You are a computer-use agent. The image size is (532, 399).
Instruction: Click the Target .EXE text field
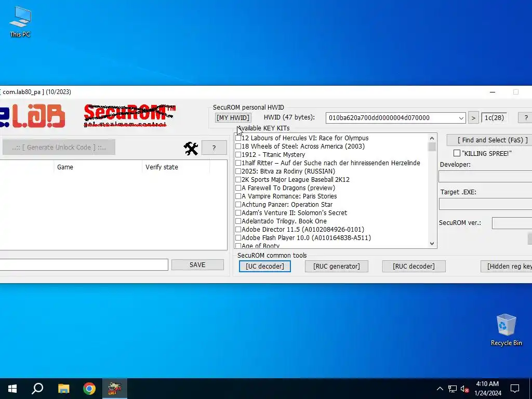click(x=485, y=204)
